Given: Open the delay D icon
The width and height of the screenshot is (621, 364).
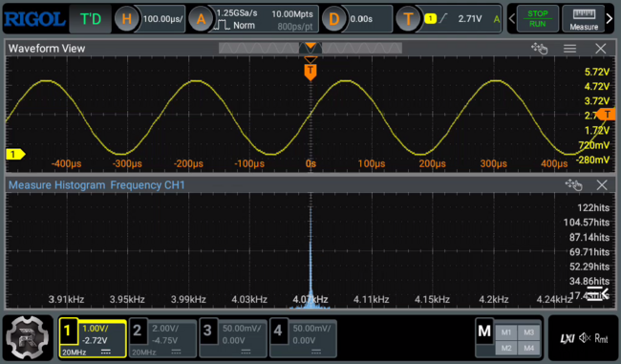Looking at the screenshot, I should pyautogui.click(x=333, y=18).
